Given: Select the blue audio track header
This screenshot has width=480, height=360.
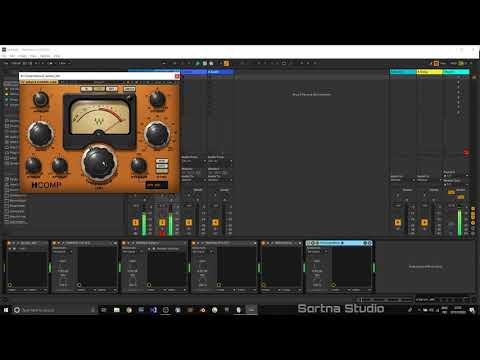Looking at the screenshot, I should (220, 72).
